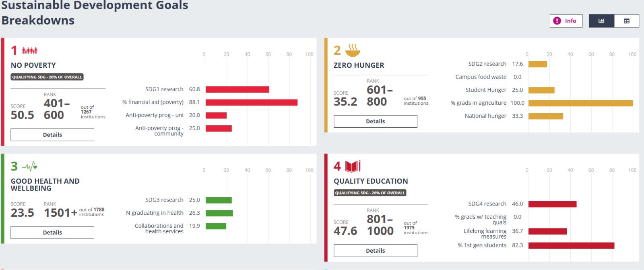Expand Details for Good Health and Wellbeing
Screen dimensions: 644x270
coord(52,233)
